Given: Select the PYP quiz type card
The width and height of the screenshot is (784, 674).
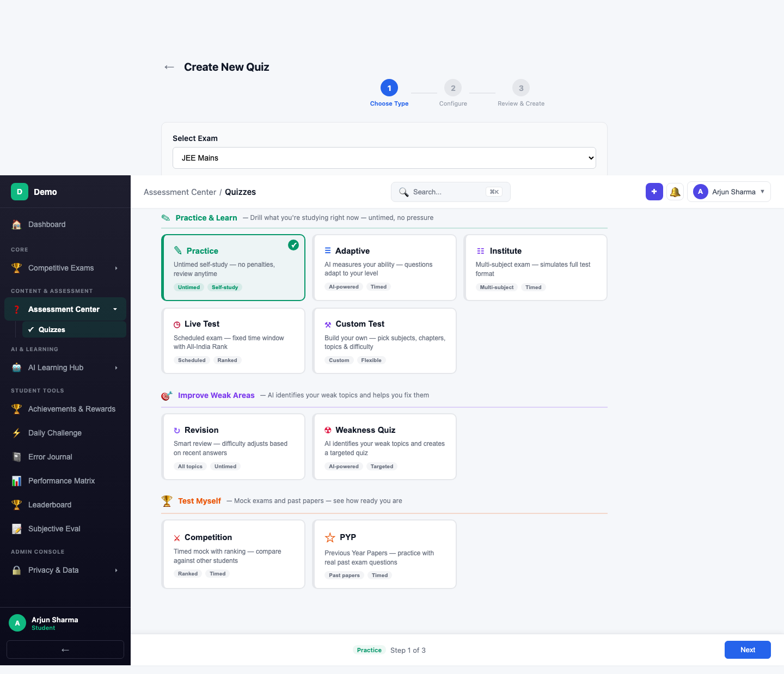Looking at the screenshot, I should coord(384,554).
